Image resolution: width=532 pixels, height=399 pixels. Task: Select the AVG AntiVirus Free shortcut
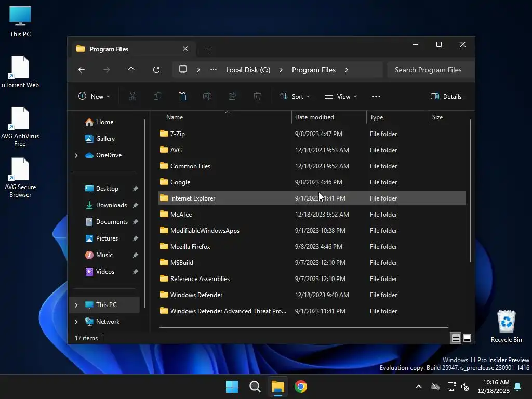(x=20, y=127)
